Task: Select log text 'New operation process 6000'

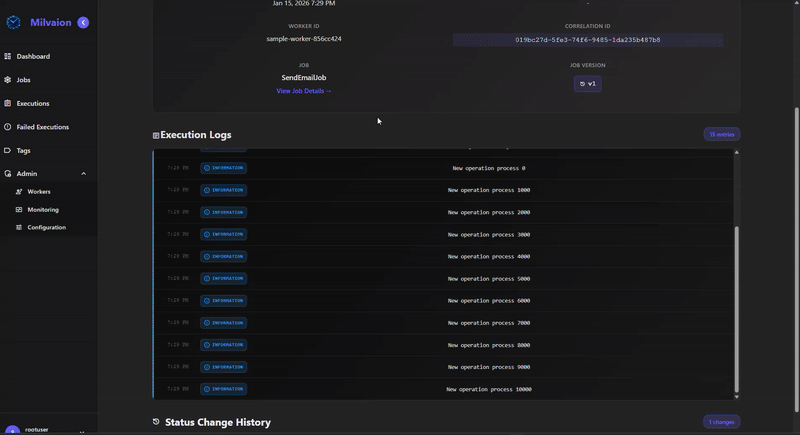Action: pos(489,301)
